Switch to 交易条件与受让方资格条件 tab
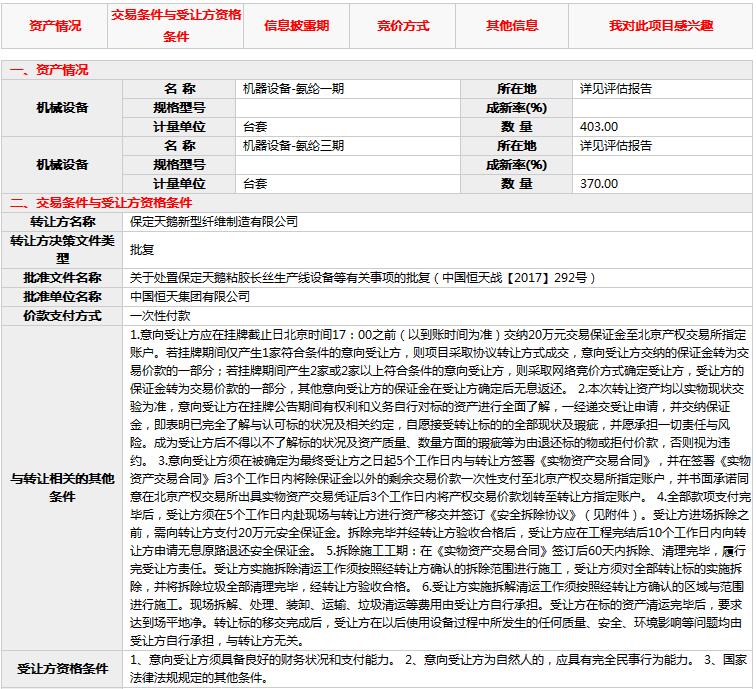The width and height of the screenshot is (756, 689). 176,27
